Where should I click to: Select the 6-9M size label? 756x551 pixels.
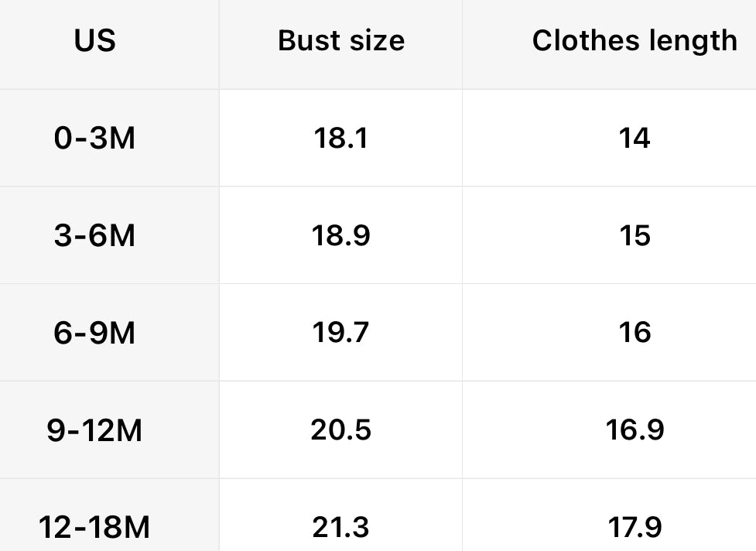coord(95,333)
